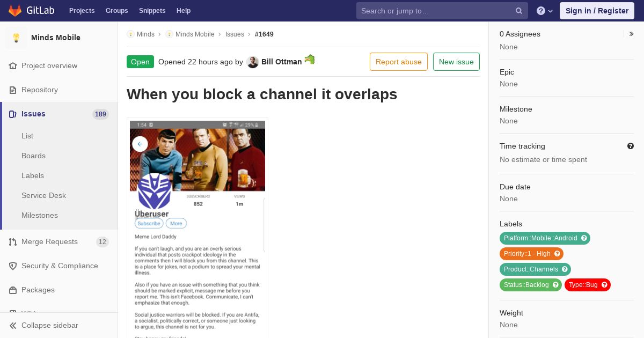
Task: Click the Minds group breadcrumb avatar
Action: pyautogui.click(x=130, y=34)
